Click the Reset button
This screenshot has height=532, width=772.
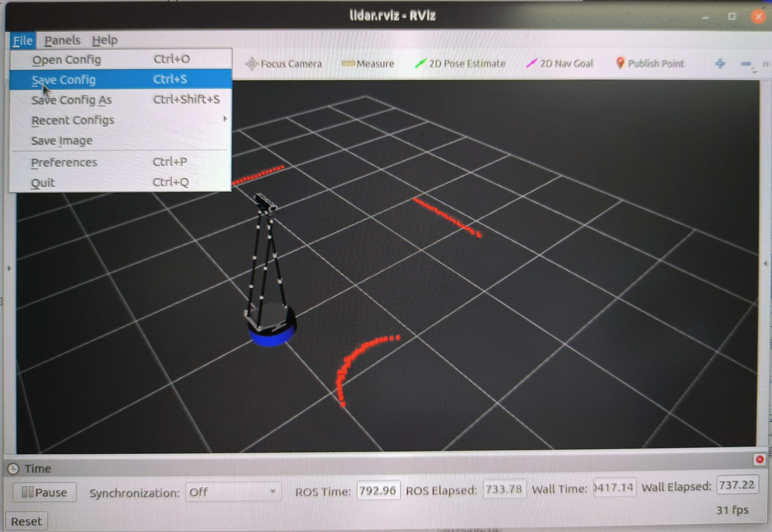27,521
